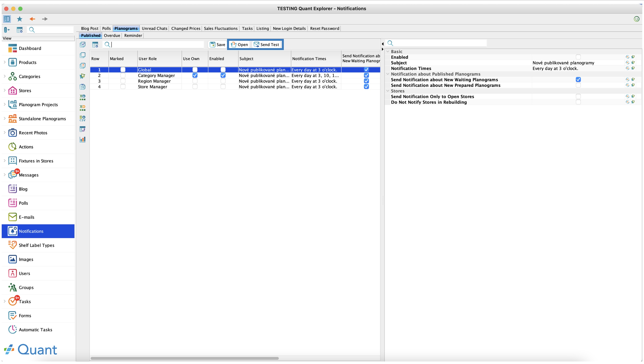Collapse the Stores properties group
Screen dimensions: 644x364
[x=388, y=91]
